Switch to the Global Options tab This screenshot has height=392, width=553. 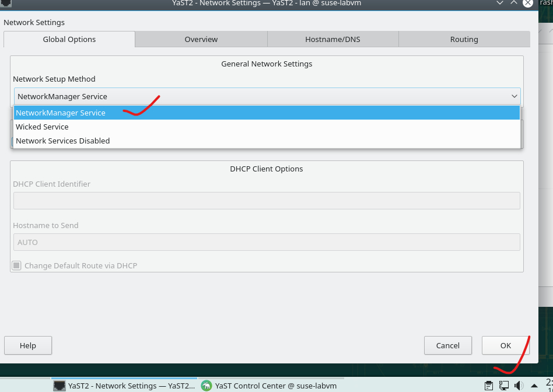(x=69, y=39)
